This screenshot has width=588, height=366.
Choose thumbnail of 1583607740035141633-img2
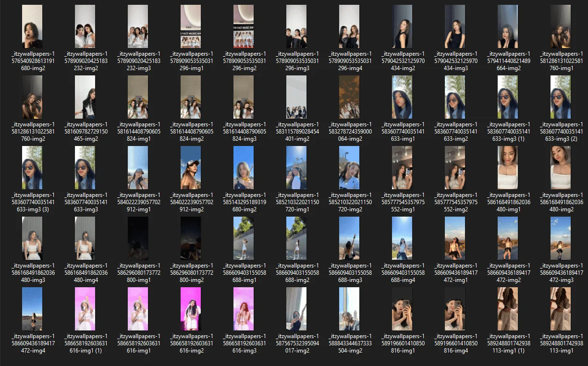455,98
